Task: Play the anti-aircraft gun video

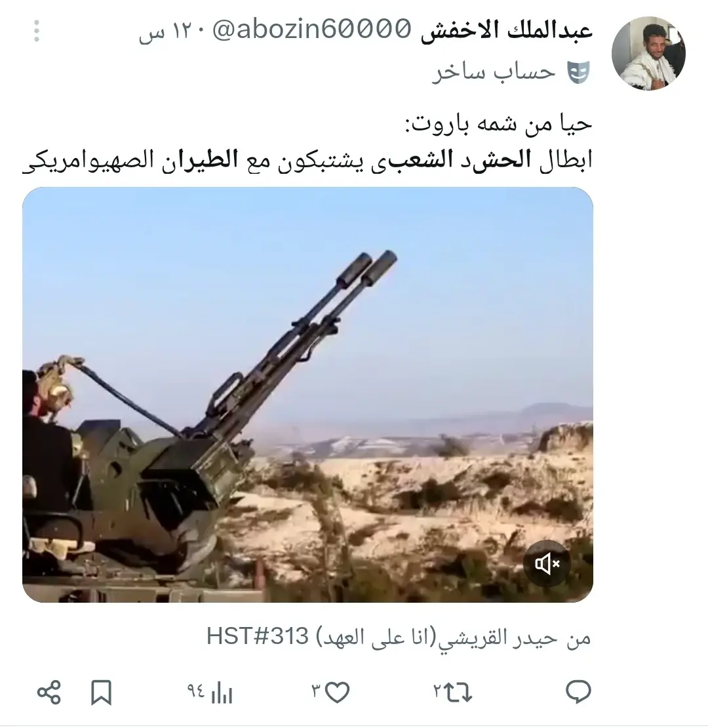Action: tap(307, 395)
